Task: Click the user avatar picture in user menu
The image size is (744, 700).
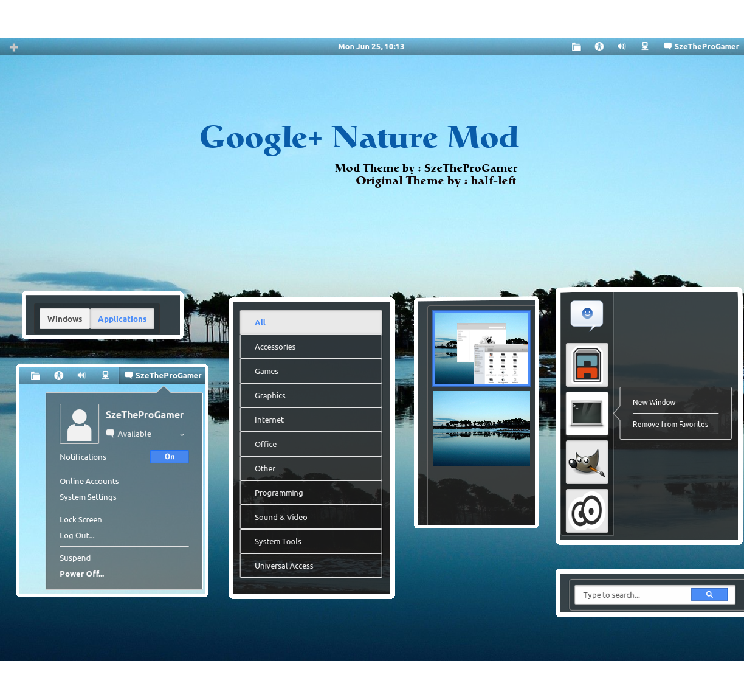Action: [x=80, y=424]
